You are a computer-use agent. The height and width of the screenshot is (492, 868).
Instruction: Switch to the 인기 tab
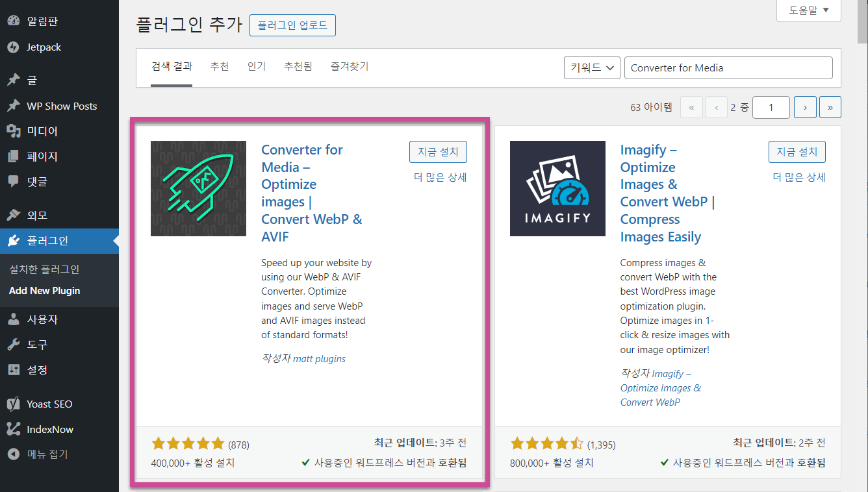(257, 66)
